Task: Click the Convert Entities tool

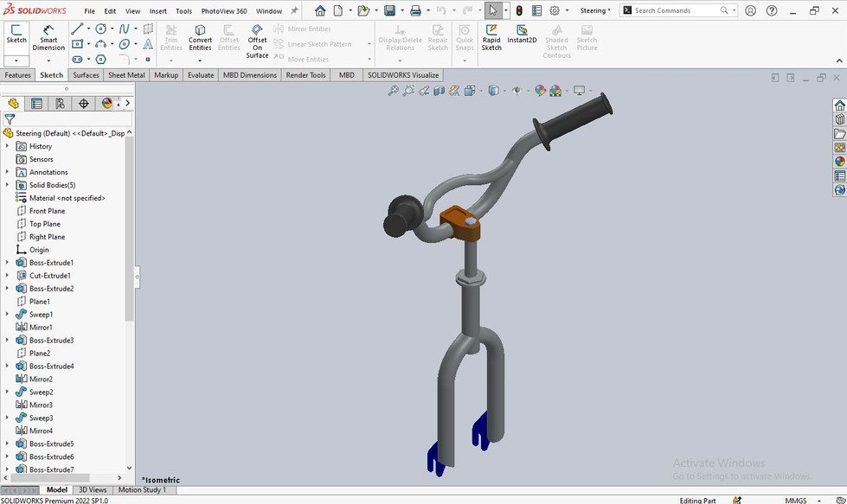Action: coord(200,37)
